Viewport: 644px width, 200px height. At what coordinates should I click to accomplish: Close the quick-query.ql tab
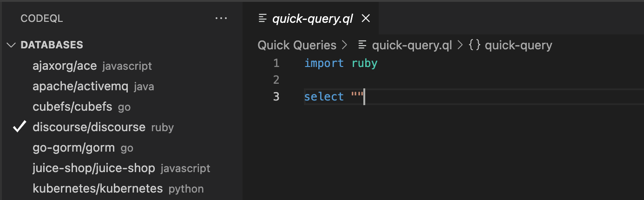366,19
